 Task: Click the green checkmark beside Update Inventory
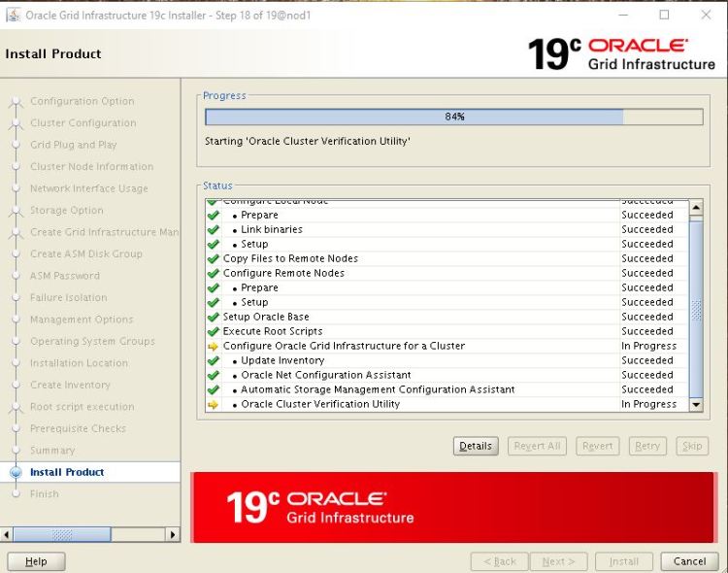click(x=213, y=360)
